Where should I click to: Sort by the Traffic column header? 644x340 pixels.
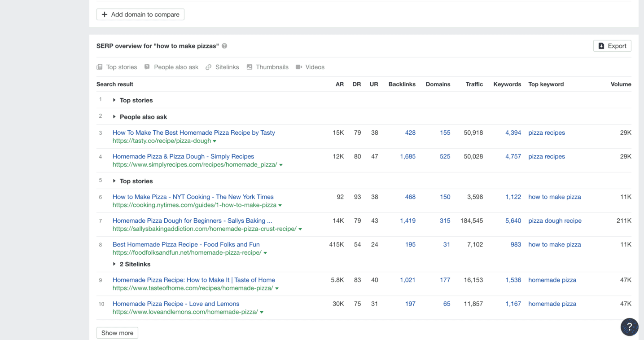coord(474,84)
